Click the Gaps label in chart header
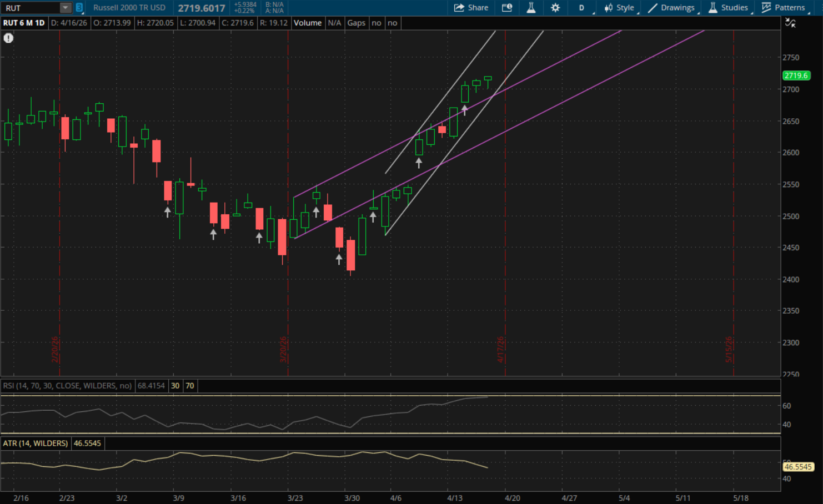The height and width of the screenshot is (504, 823). coord(356,23)
